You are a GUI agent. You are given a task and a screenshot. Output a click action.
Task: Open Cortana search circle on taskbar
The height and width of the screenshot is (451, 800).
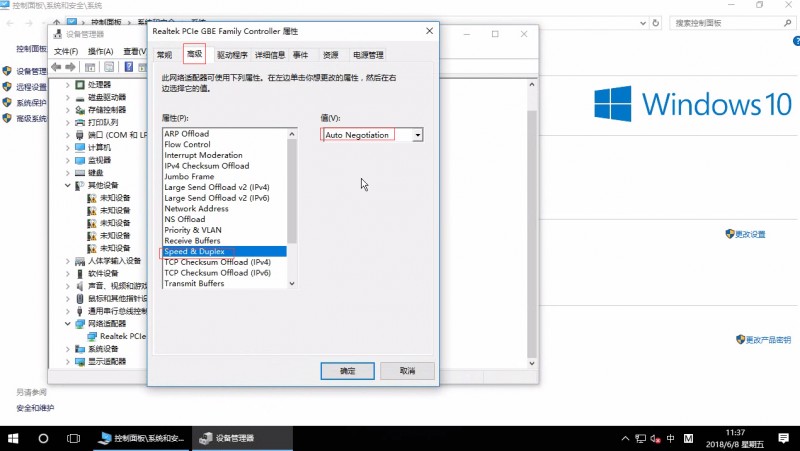[43, 438]
